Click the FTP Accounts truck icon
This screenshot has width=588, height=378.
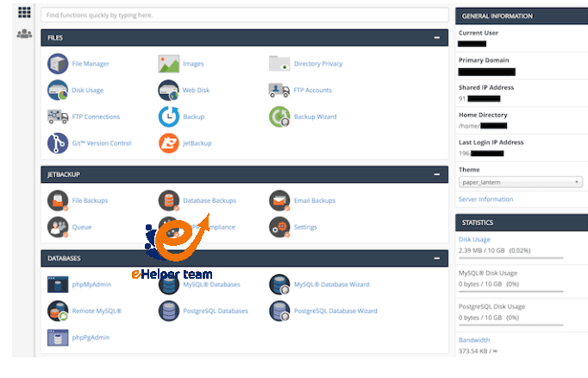(x=279, y=90)
